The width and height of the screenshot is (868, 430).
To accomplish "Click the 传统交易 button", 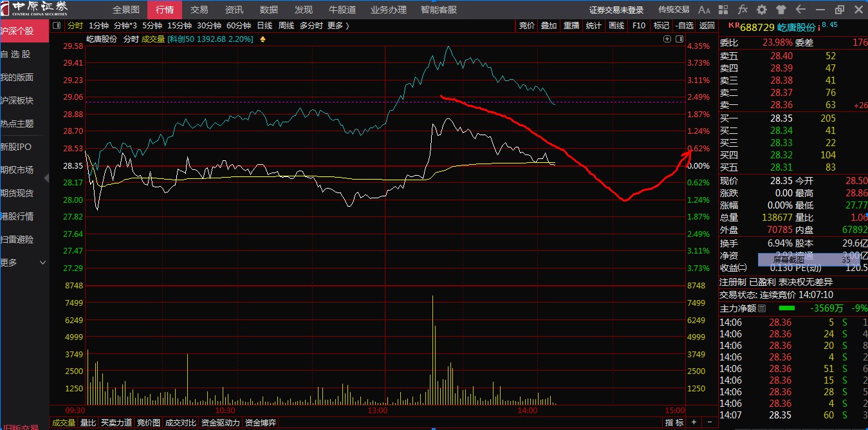I will [x=674, y=10].
